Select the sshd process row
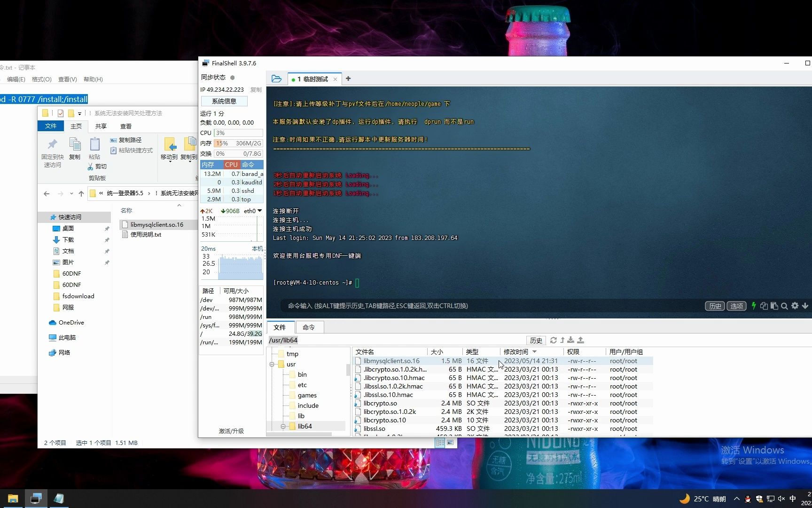812x508 pixels. (x=232, y=190)
